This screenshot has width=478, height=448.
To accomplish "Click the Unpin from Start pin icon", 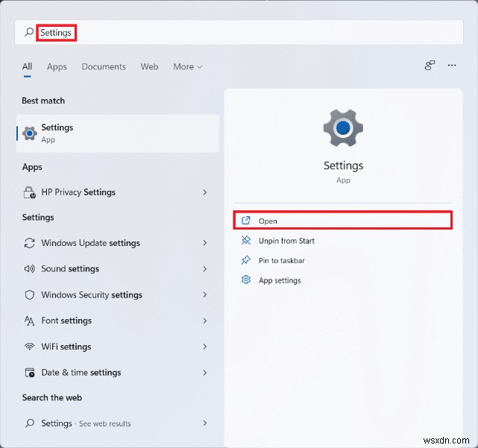I will pyautogui.click(x=245, y=241).
